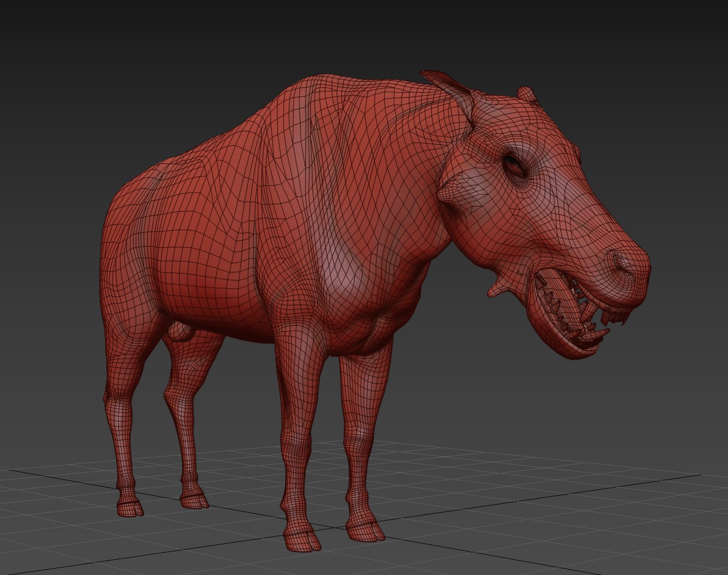This screenshot has height=575, width=728.
Task: Select the hoof of the inner hind leg
Action: 194,499
